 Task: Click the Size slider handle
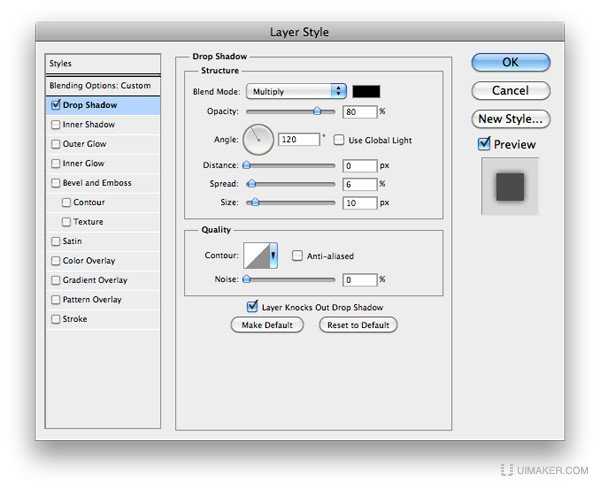(254, 202)
